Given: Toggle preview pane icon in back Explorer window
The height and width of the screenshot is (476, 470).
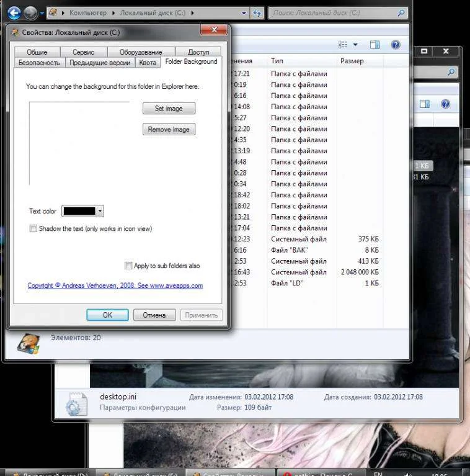Looking at the screenshot, I should [x=425, y=104].
